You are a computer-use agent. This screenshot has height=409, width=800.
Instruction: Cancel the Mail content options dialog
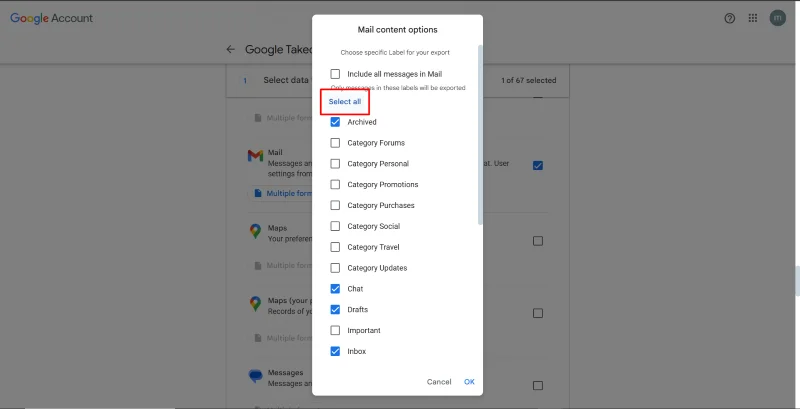(439, 382)
